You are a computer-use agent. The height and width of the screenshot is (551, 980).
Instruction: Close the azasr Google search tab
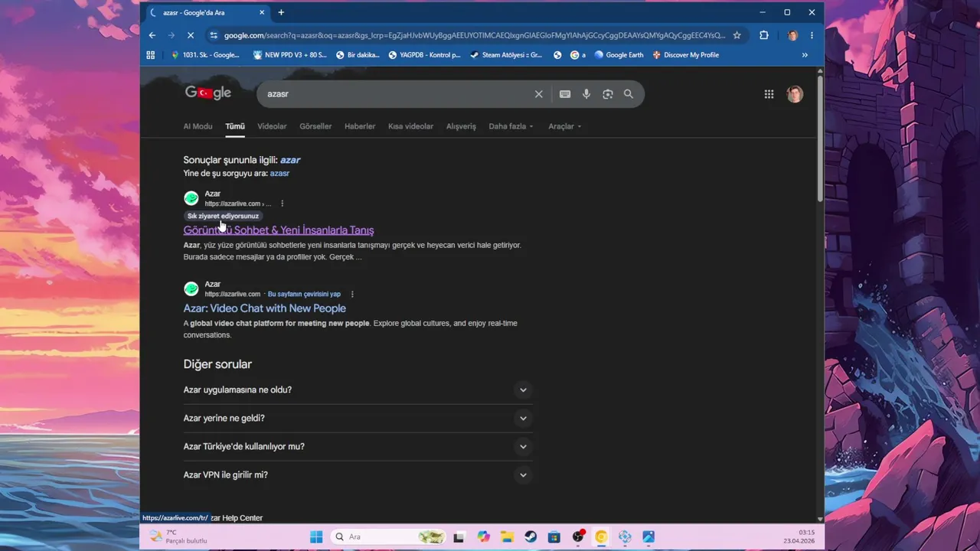[262, 12]
